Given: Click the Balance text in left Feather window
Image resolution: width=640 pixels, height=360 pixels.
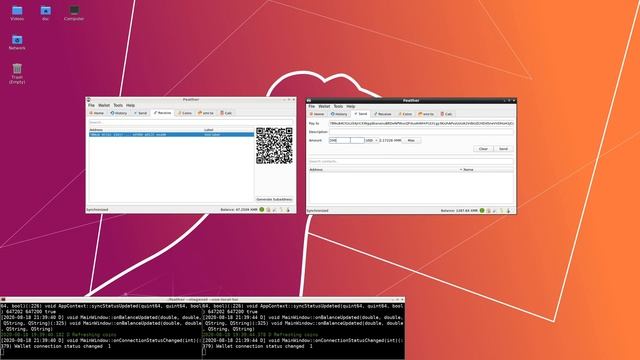Looking at the screenshot, I should click(x=239, y=210).
